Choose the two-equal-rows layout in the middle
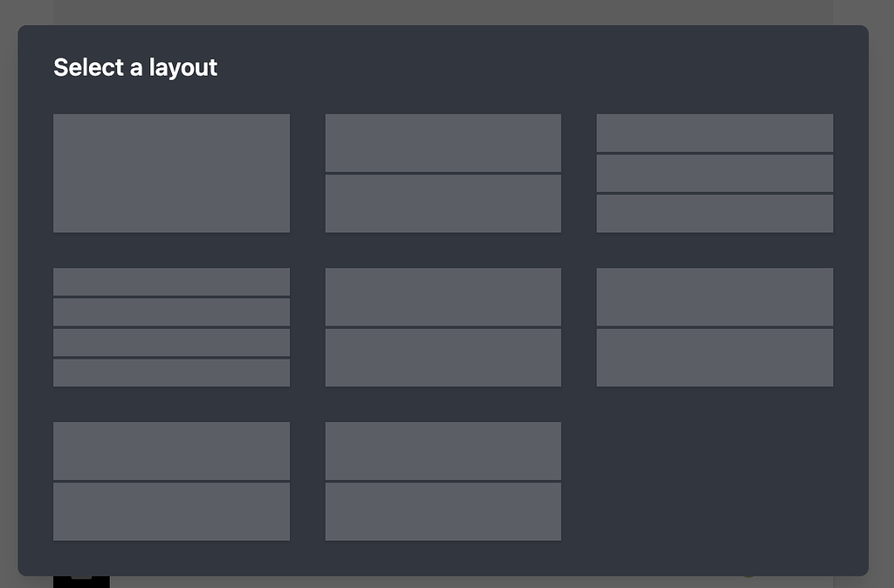This screenshot has width=894, height=588. [x=443, y=326]
